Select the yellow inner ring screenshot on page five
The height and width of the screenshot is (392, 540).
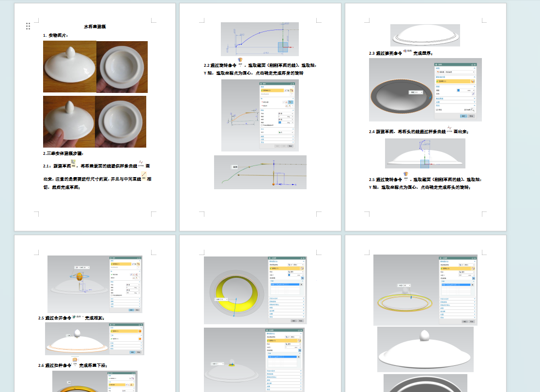[255, 290]
